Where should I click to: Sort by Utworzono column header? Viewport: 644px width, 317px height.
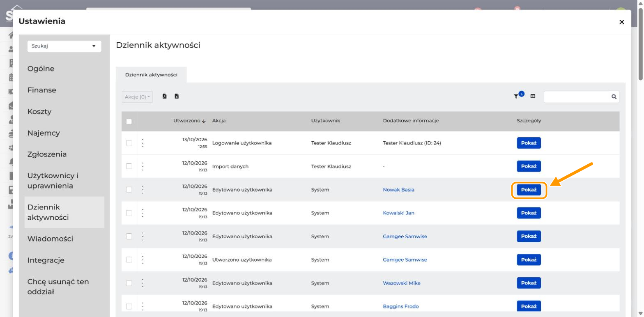tap(189, 121)
